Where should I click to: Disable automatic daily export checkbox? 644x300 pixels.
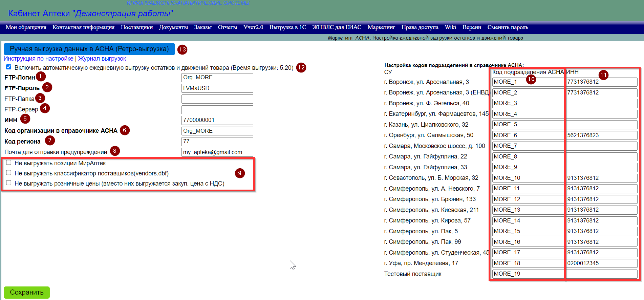click(9, 67)
